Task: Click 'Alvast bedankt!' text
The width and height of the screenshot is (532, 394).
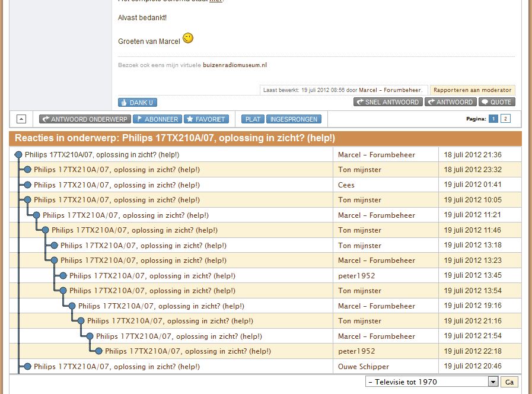Action: coord(142,18)
